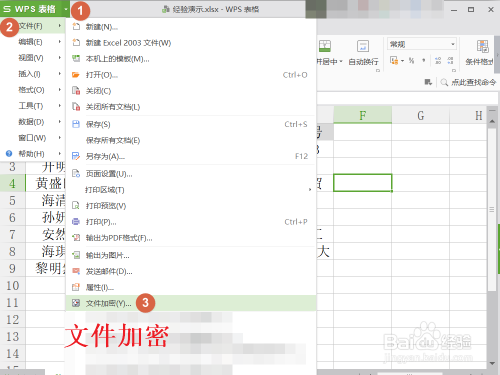Click the 关闭(C) icon
500x375 pixels.
point(76,91)
